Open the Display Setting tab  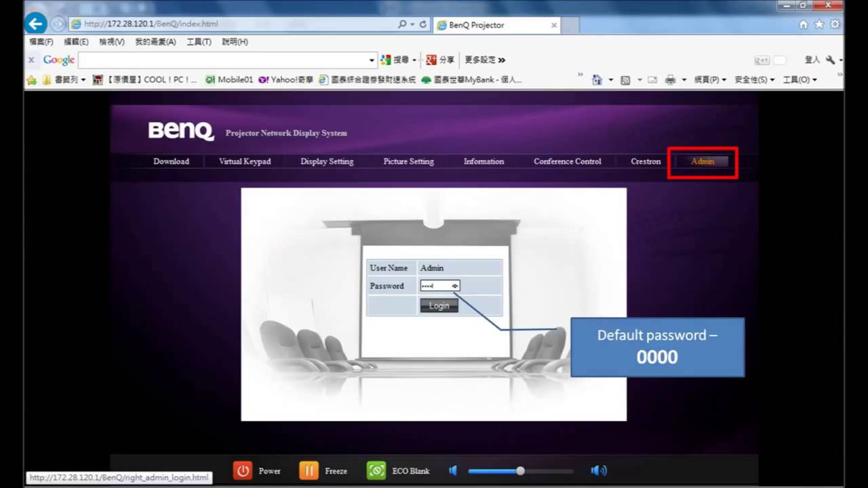coord(327,161)
